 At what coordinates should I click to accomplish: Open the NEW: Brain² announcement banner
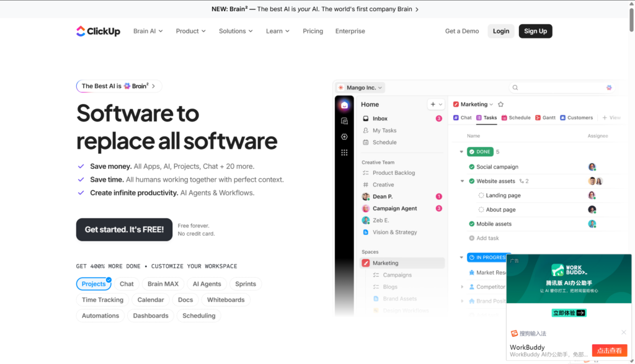pos(315,9)
